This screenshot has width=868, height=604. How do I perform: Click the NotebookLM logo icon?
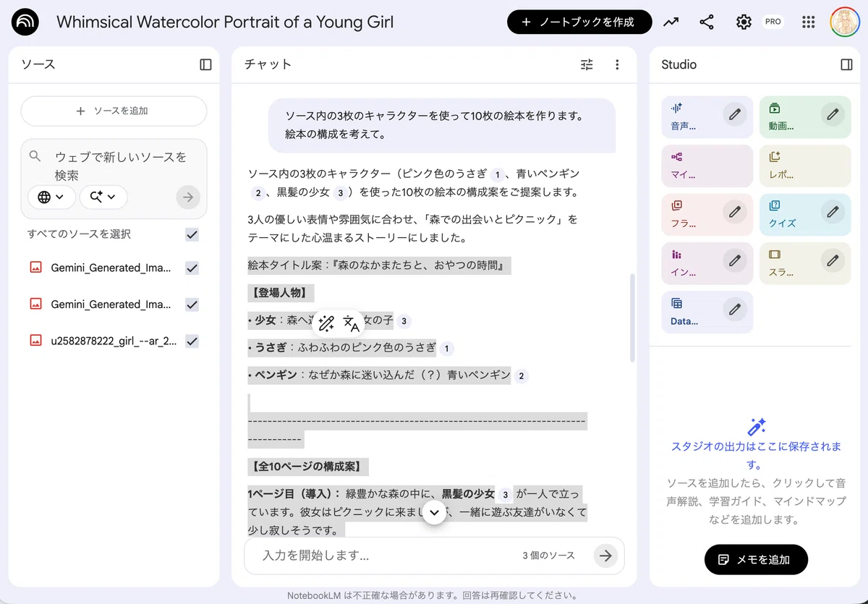coord(26,22)
